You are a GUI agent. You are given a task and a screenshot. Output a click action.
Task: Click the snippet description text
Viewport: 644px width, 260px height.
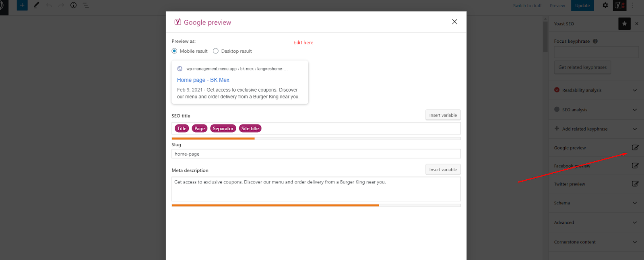click(x=238, y=93)
